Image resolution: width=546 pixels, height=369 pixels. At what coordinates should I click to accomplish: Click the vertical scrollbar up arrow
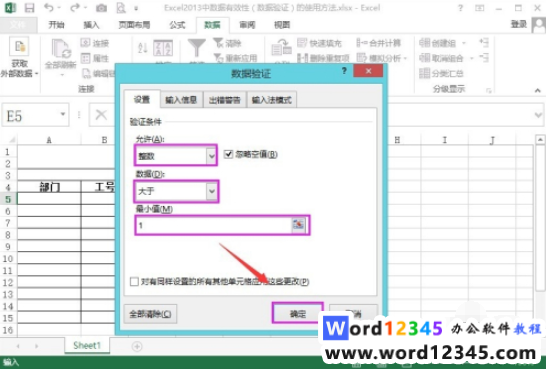[x=540, y=140]
